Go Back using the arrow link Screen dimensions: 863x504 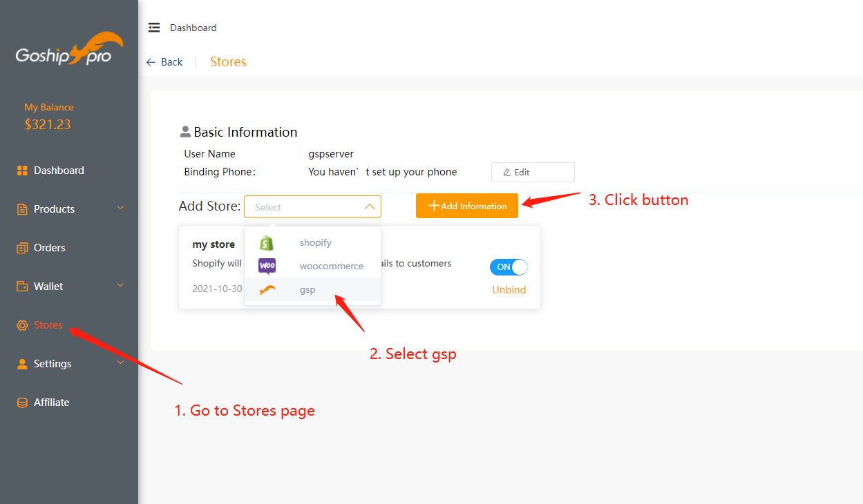164,62
